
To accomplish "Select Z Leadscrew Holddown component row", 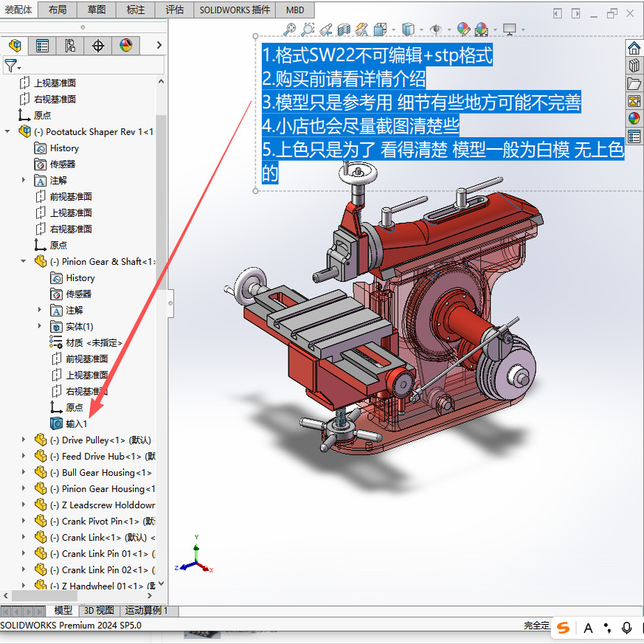I will (x=95, y=505).
